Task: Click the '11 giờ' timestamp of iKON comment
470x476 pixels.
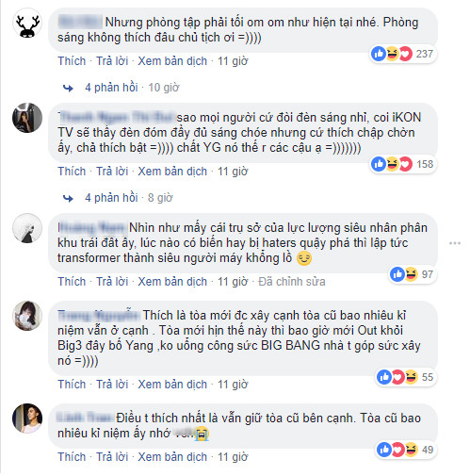Action: click(233, 172)
